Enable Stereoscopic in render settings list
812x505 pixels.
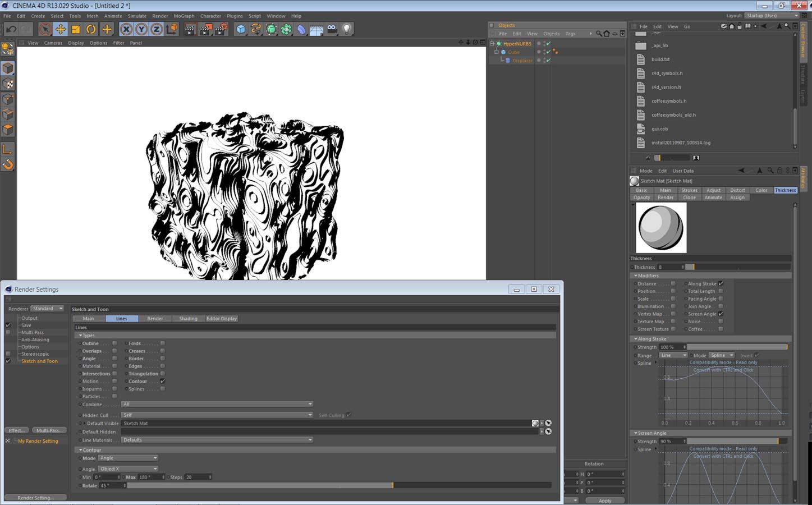point(8,354)
